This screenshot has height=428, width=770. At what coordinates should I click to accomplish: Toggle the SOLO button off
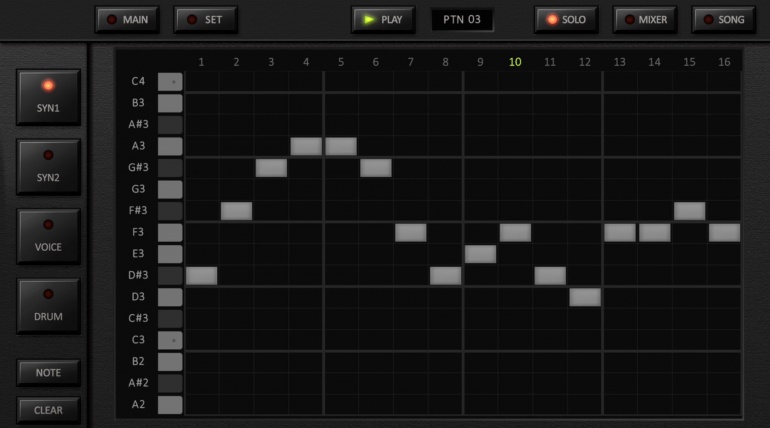566,20
